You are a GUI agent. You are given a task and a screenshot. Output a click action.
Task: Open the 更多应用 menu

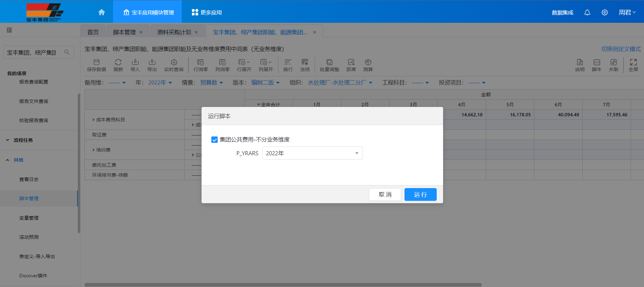tap(207, 12)
